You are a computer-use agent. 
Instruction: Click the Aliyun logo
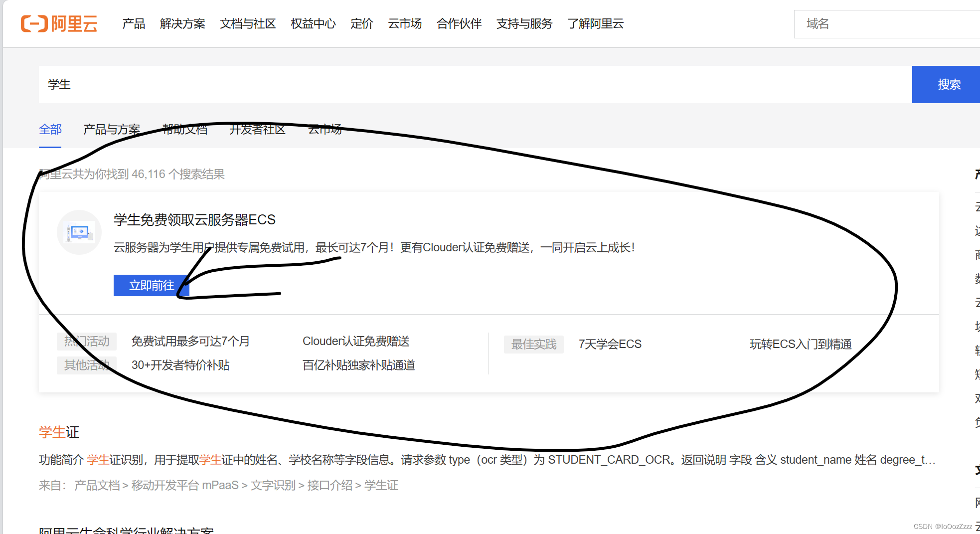tap(59, 23)
